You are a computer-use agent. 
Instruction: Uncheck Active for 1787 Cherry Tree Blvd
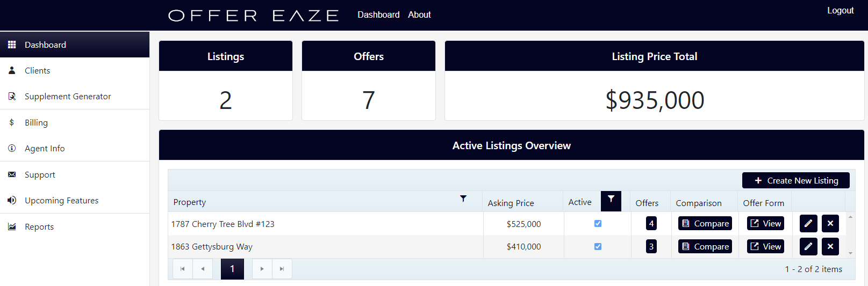coord(598,224)
